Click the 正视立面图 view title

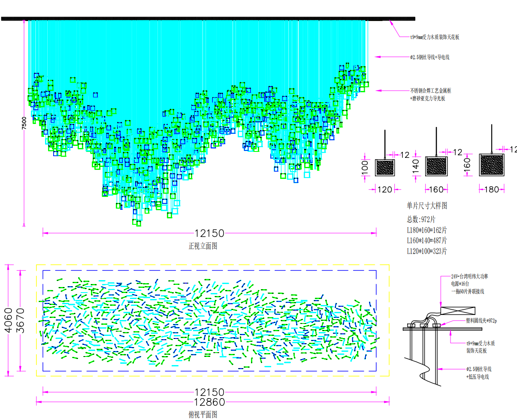[203, 246]
